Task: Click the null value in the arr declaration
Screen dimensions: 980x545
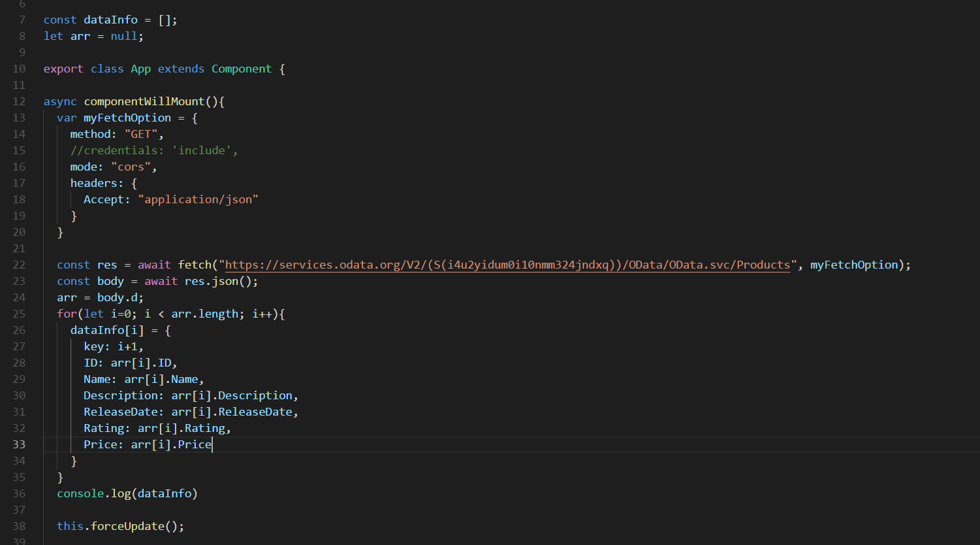Action: pos(123,36)
